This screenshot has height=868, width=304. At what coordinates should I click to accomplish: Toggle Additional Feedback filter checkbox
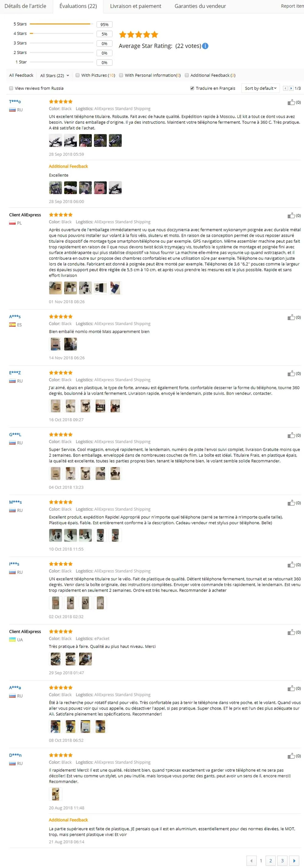pos(187,75)
